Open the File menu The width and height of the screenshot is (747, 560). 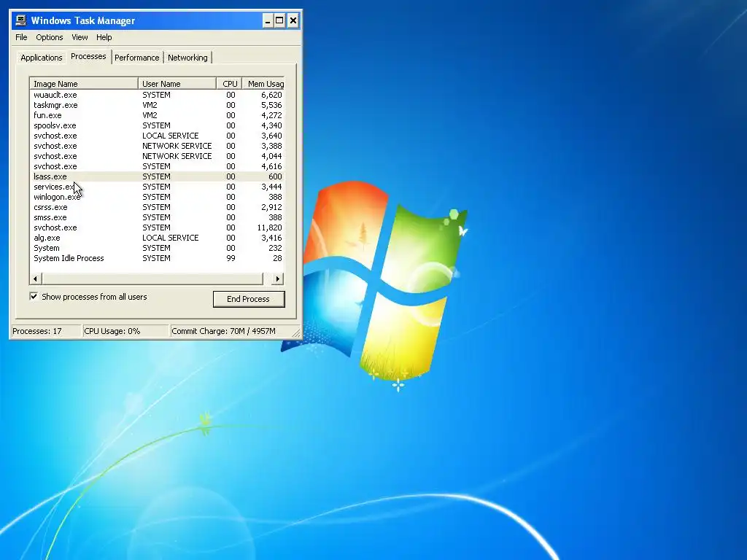coord(21,37)
